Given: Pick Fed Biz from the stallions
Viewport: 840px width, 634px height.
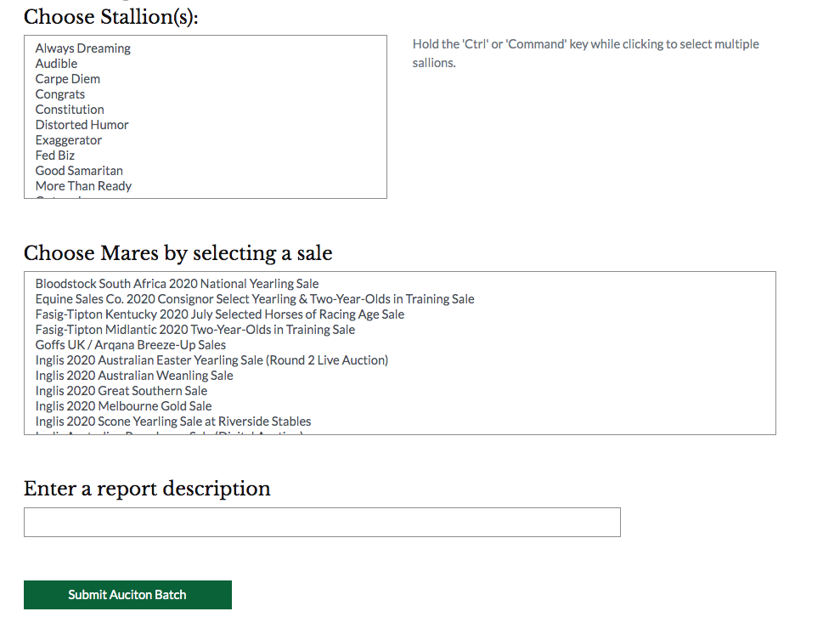Looking at the screenshot, I should pos(55,156).
